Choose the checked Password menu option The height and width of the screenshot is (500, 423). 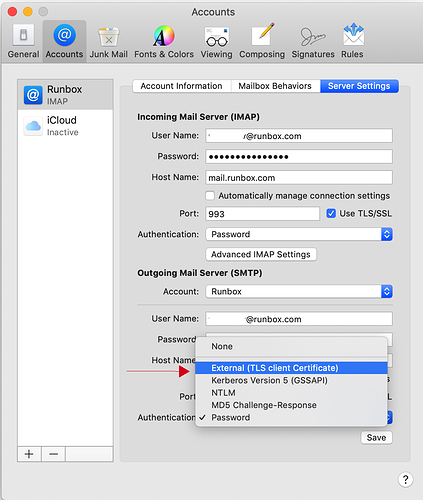[291, 417]
